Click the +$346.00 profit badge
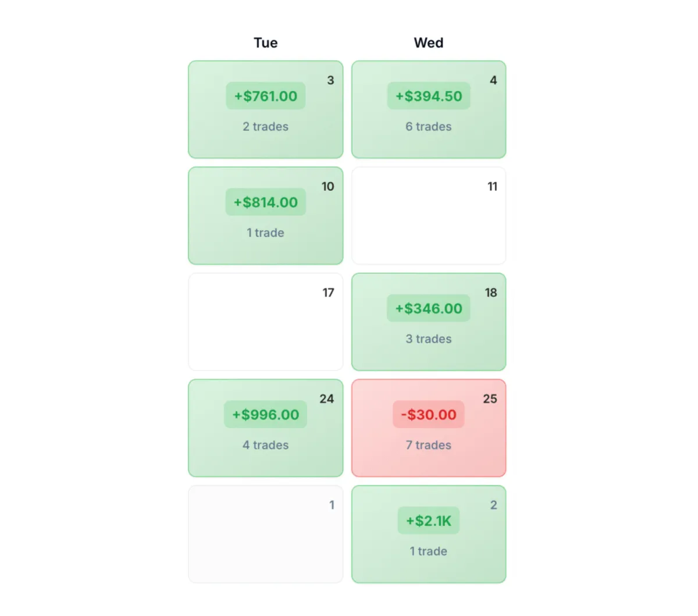Image resolution: width=698 pixels, height=616 pixels. tap(429, 308)
